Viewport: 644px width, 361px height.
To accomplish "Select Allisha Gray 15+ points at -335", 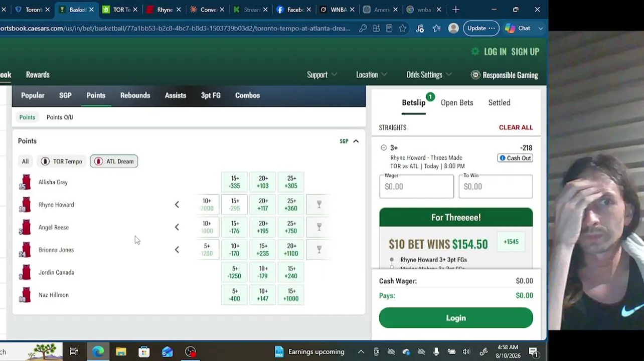I will point(235,182).
